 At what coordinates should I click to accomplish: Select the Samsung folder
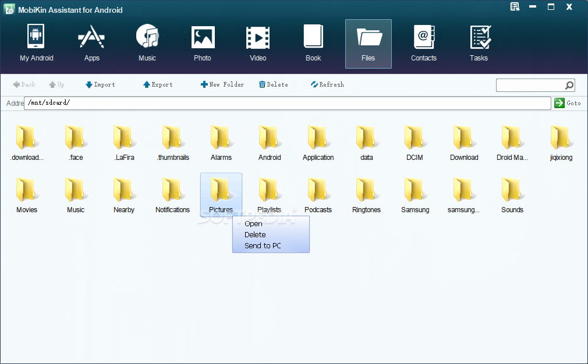pos(415,195)
